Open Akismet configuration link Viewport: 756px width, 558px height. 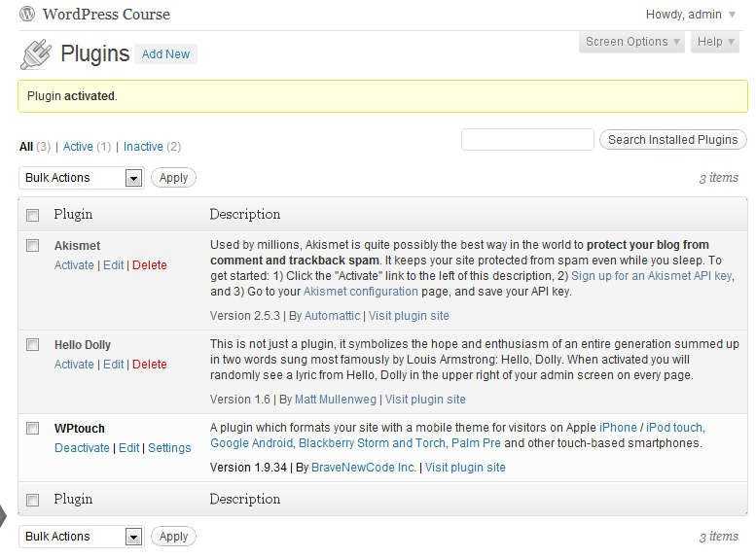[x=361, y=292]
